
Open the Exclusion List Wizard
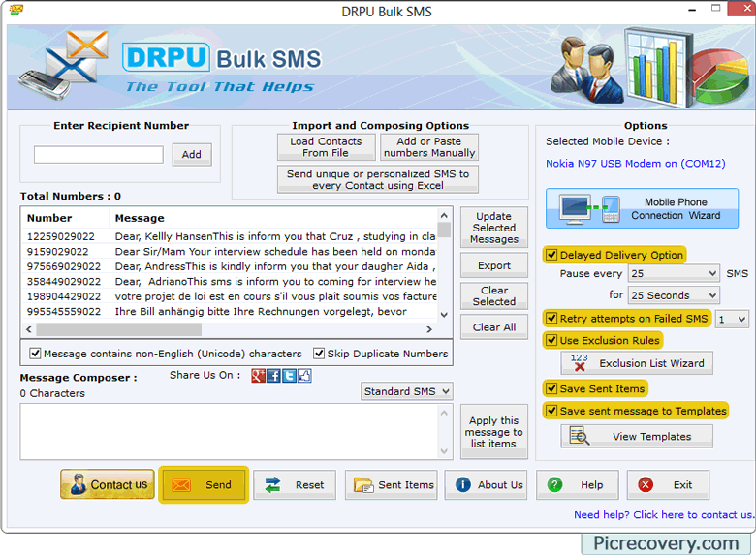point(637,363)
